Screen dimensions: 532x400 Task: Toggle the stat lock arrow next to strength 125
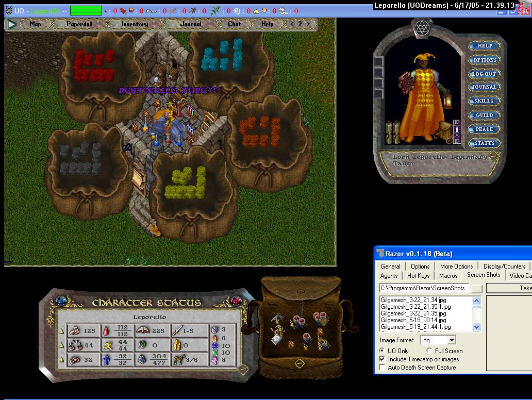(x=62, y=331)
